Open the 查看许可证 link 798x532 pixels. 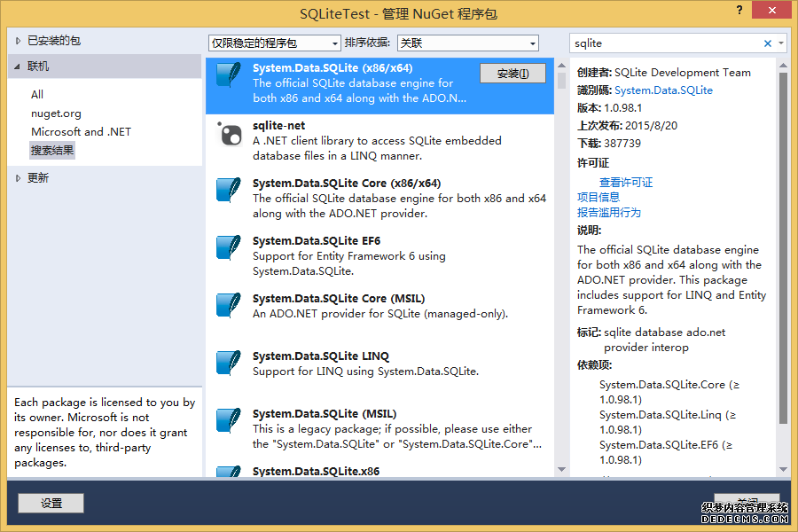(626, 183)
